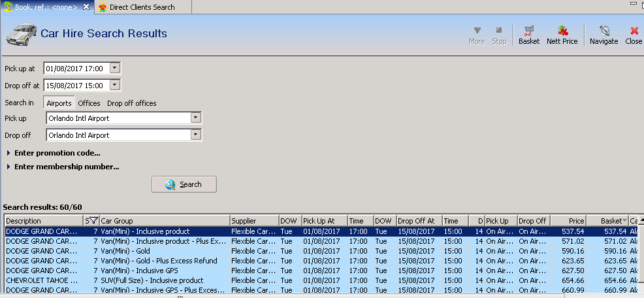
Task: Click the Search button
Action: (184, 184)
